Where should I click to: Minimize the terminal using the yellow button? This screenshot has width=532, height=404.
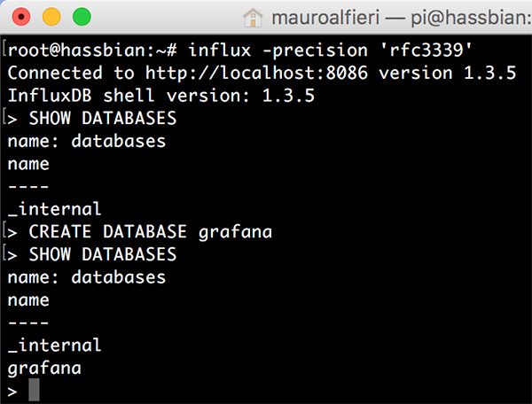(51, 16)
